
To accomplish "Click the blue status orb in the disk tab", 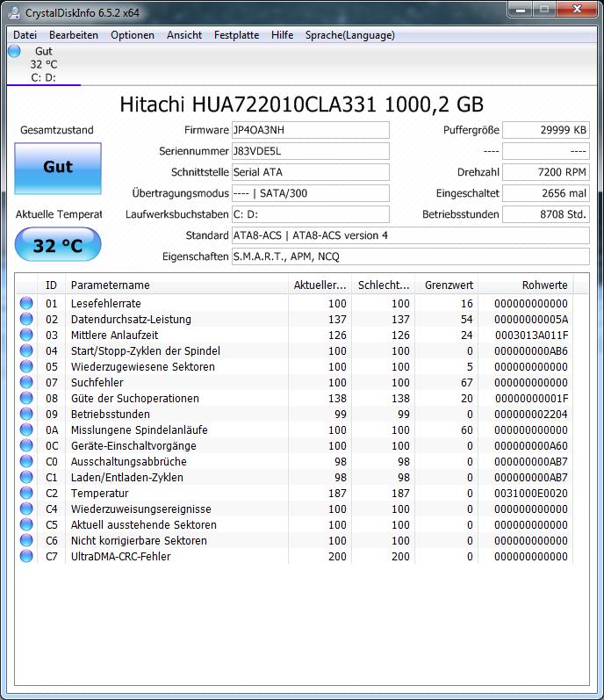I will 14,51.
